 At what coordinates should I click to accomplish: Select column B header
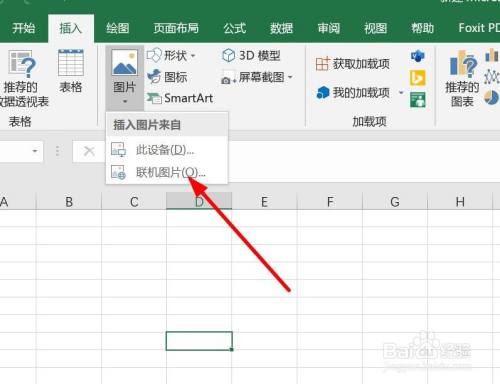[69, 202]
